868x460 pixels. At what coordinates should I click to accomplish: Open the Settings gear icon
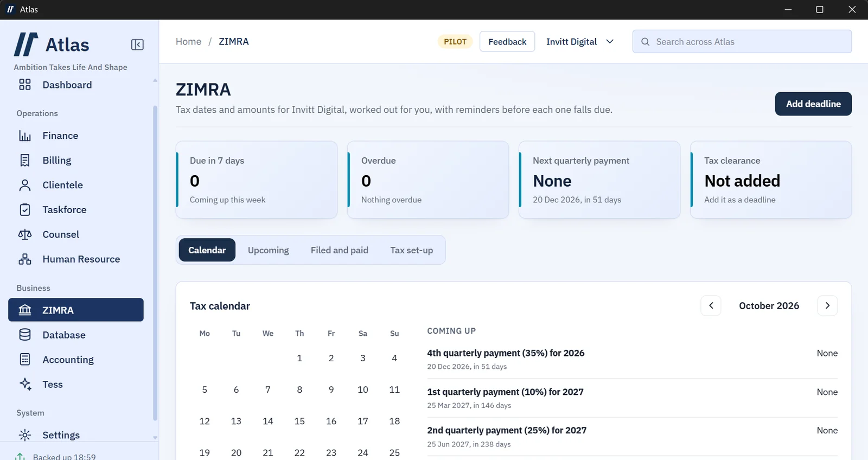(x=25, y=435)
